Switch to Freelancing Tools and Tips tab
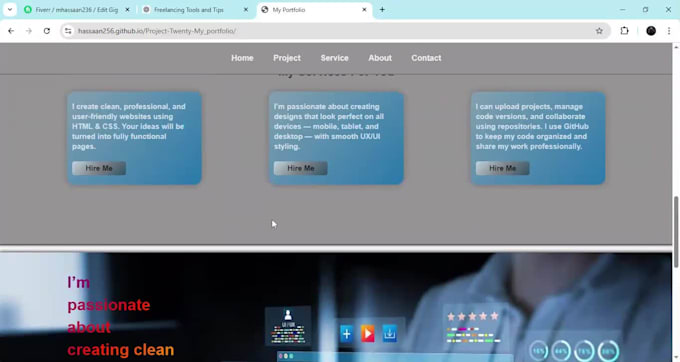The height and width of the screenshot is (362, 680). [195, 10]
